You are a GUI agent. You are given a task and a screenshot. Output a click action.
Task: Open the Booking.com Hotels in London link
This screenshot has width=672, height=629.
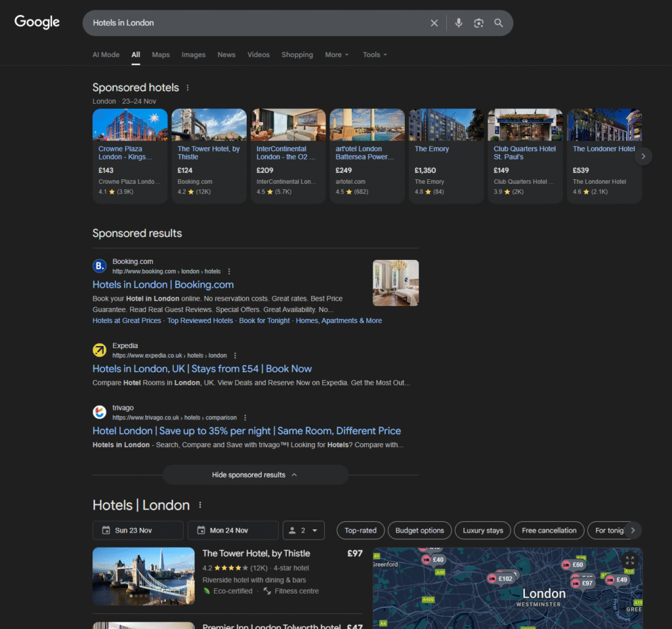point(163,284)
